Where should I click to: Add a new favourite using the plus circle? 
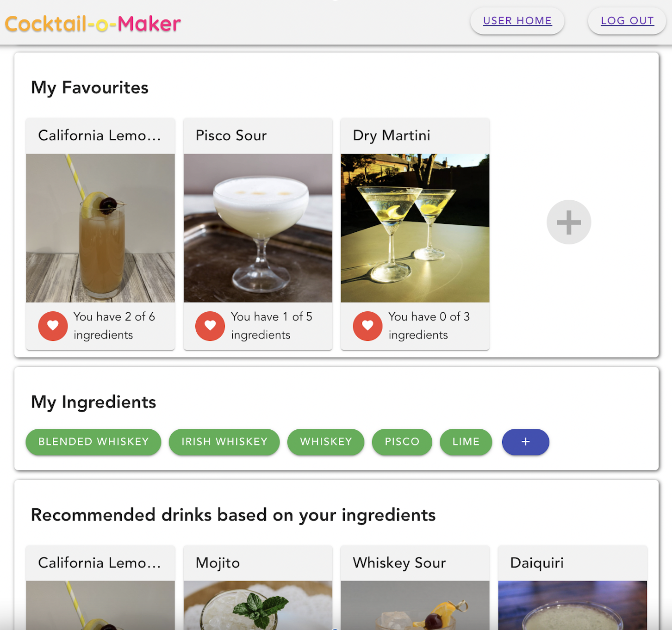click(568, 222)
